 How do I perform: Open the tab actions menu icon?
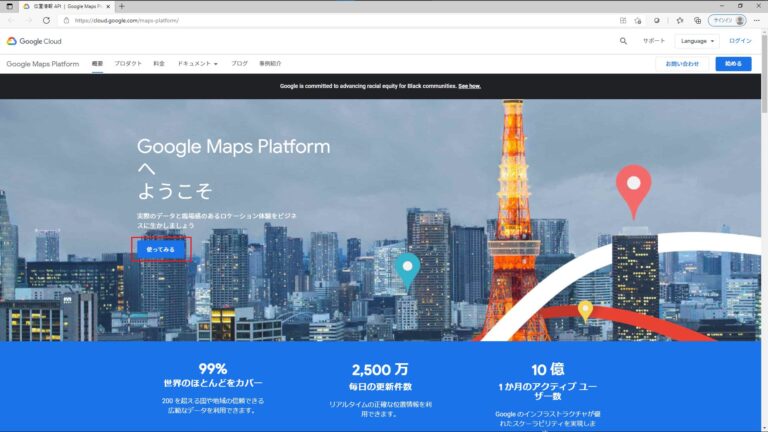click(x=9, y=6)
